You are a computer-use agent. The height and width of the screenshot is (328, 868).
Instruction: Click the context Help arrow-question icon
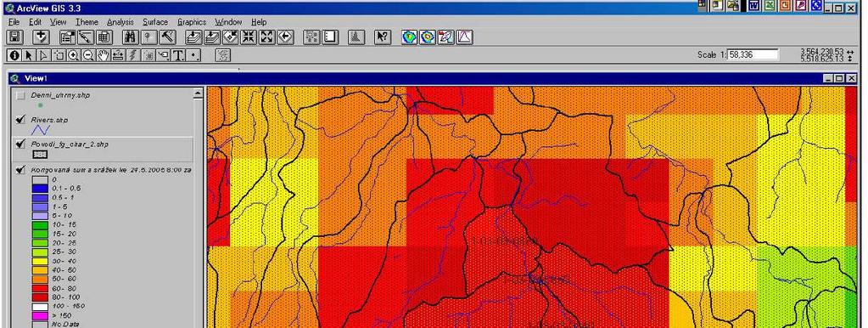coord(383,37)
